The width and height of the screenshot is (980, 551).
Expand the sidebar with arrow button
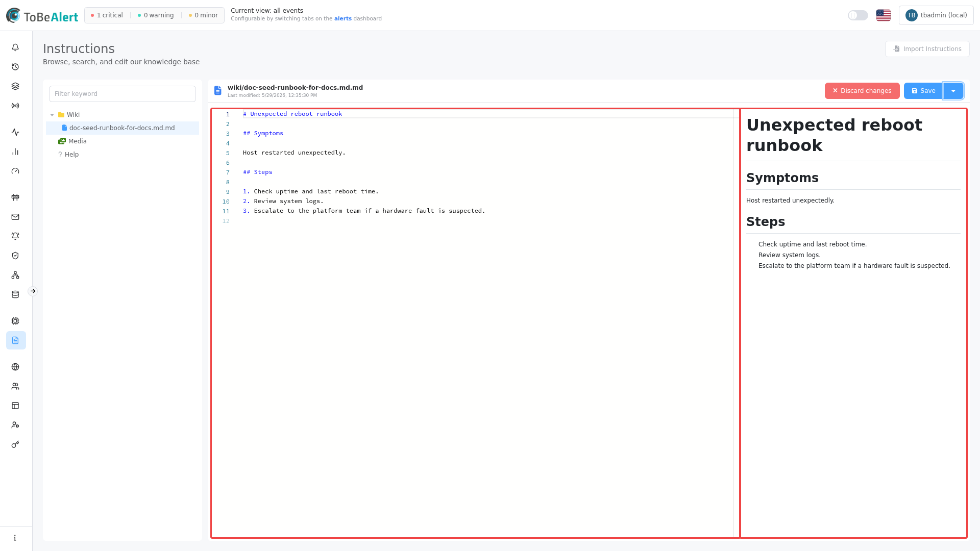(x=33, y=291)
